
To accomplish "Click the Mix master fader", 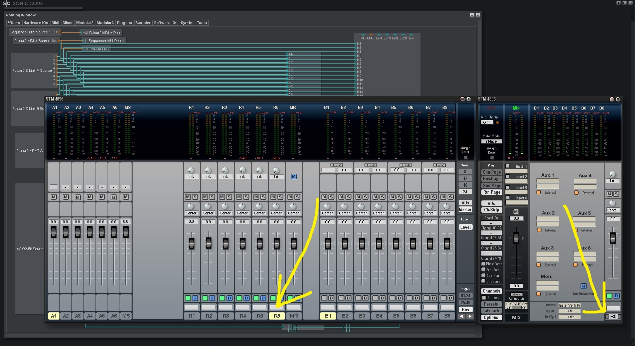I will tap(516, 238).
